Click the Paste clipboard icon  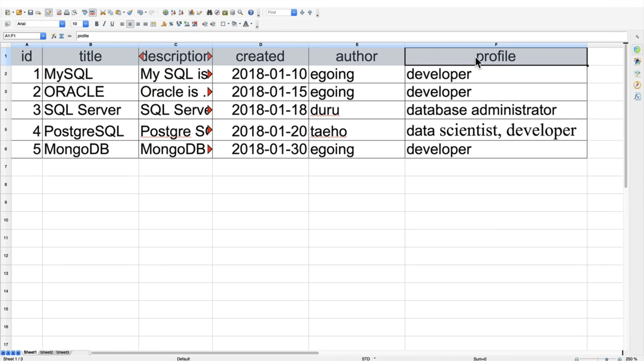click(118, 12)
